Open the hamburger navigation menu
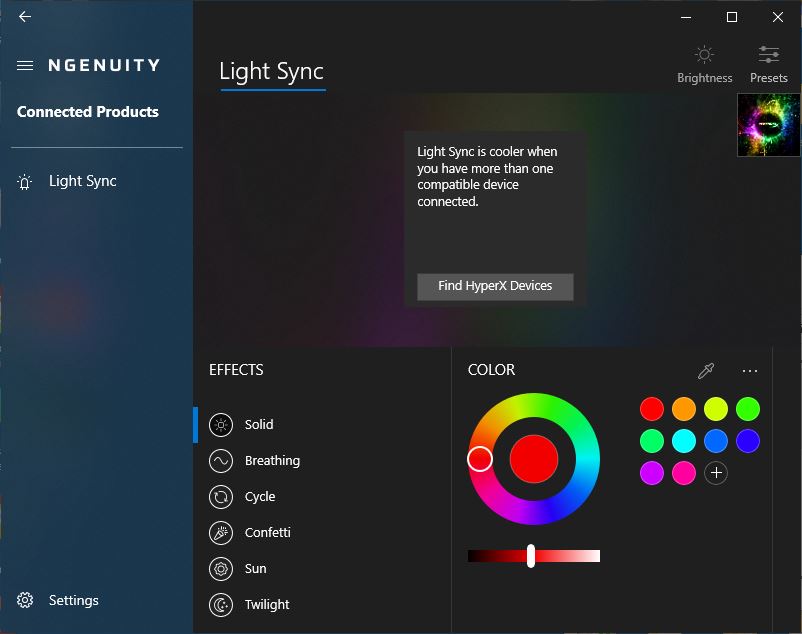The image size is (802, 634). [25, 65]
